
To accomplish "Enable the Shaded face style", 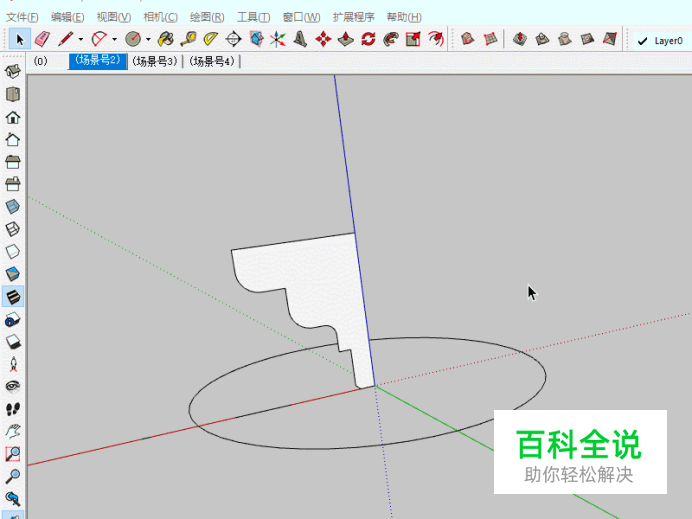I will [13, 274].
